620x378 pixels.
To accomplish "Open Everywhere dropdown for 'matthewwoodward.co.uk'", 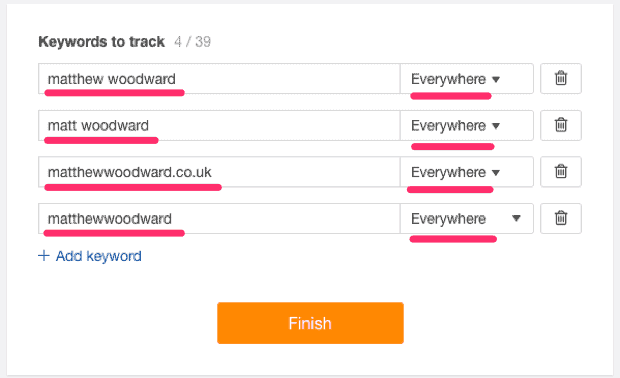I will click(467, 172).
